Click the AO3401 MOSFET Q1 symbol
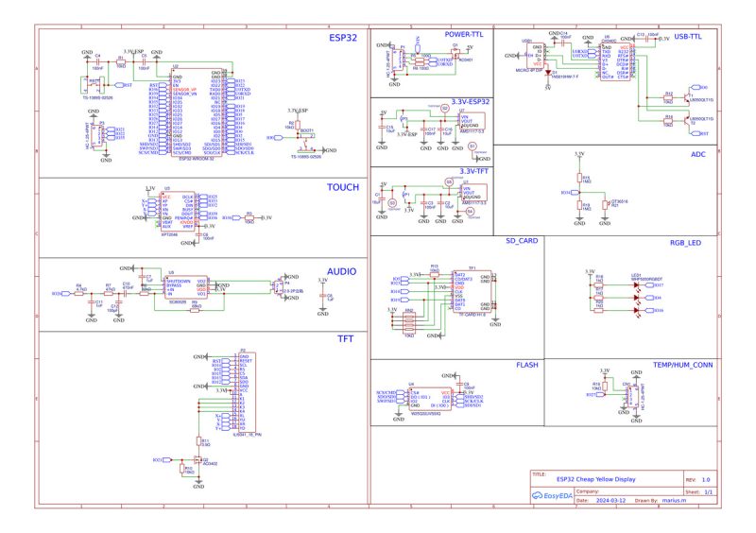 coord(455,53)
